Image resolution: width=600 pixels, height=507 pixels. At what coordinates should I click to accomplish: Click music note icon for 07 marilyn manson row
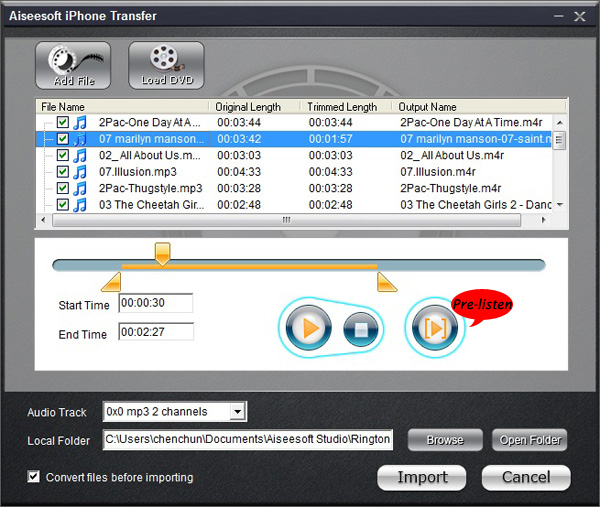tap(80, 139)
